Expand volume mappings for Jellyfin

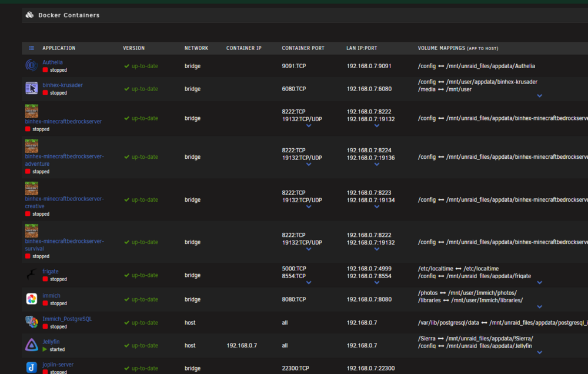tap(539, 353)
